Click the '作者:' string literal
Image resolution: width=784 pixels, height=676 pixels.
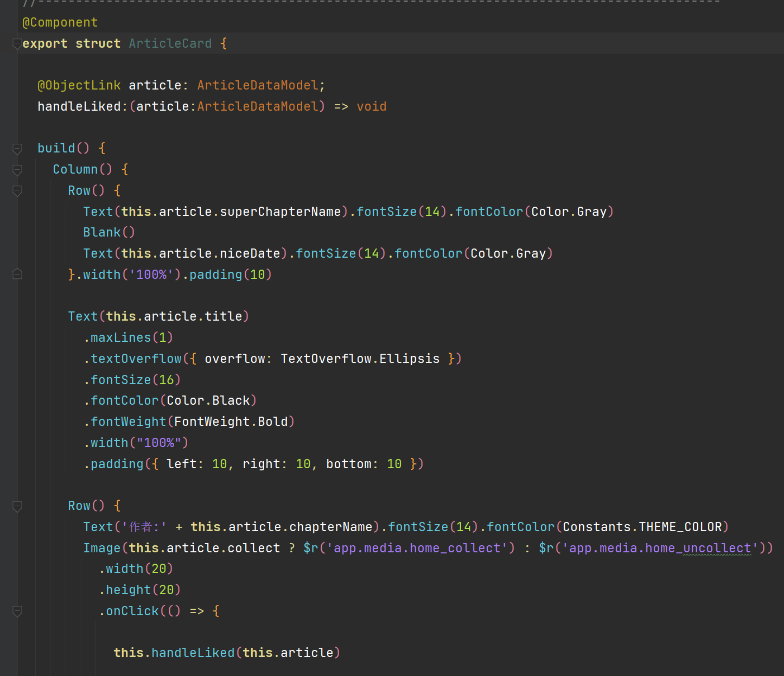coord(144,527)
